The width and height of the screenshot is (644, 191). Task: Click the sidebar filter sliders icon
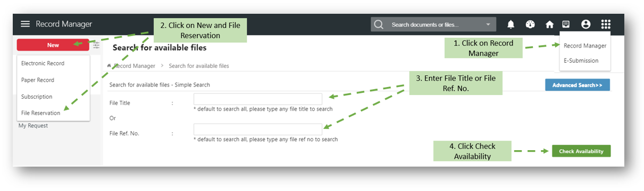[96, 45]
